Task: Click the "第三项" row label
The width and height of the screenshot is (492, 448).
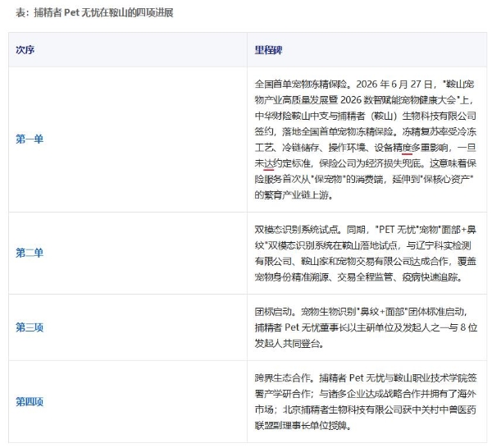Action: point(30,327)
